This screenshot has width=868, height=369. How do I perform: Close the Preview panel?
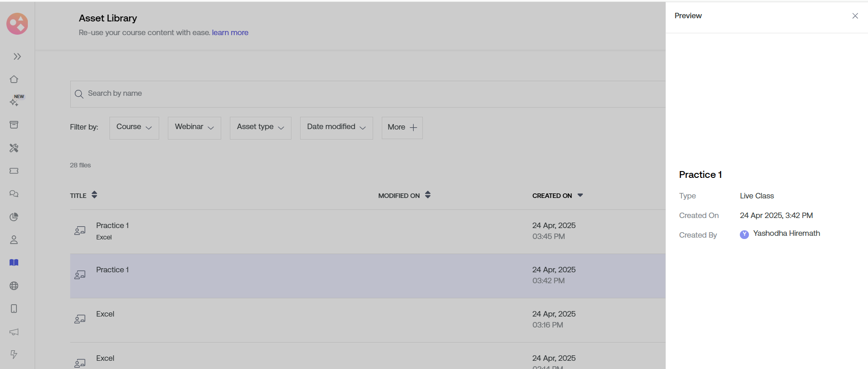coord(855,16)
